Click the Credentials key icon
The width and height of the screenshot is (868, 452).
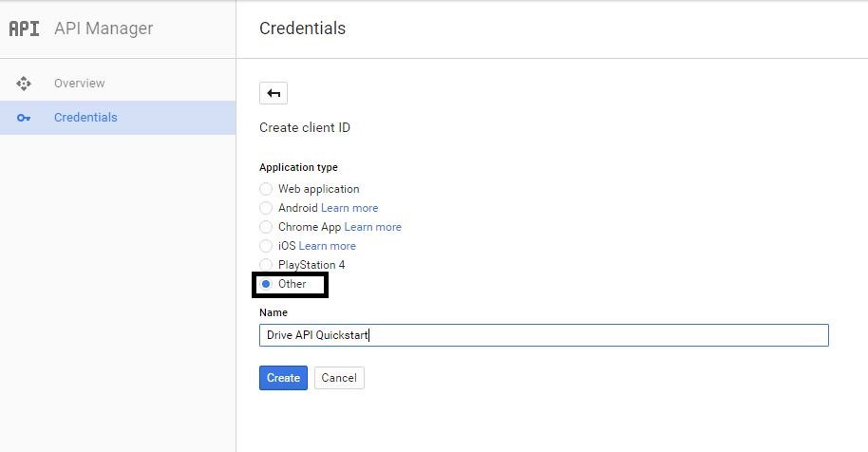tap(24, 118)
